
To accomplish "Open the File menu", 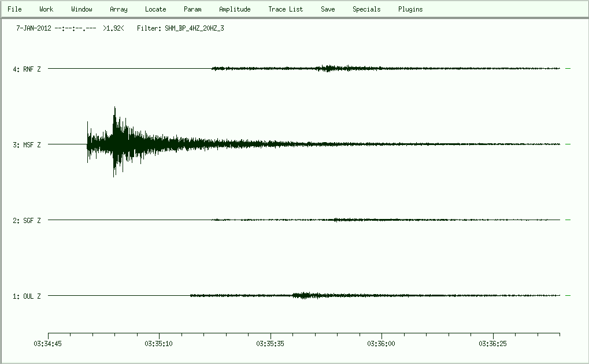I will [14, 9].
